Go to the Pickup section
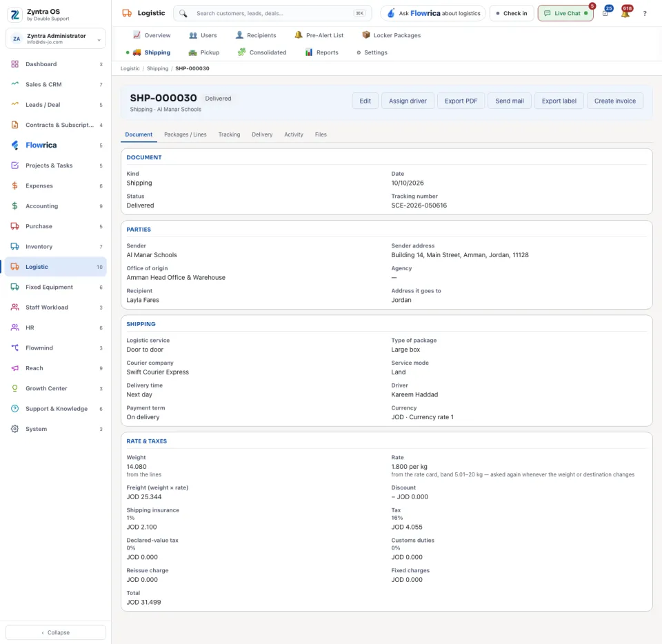Viewport: 662px width, 644px height. (204, 52)
